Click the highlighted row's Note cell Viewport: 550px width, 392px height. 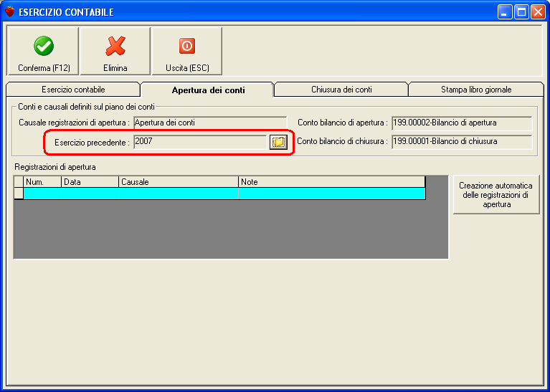[x=332, y=193]
